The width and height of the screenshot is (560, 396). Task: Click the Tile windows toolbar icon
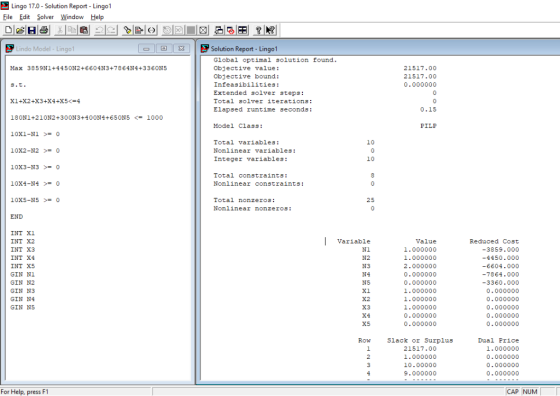[243, 30]
